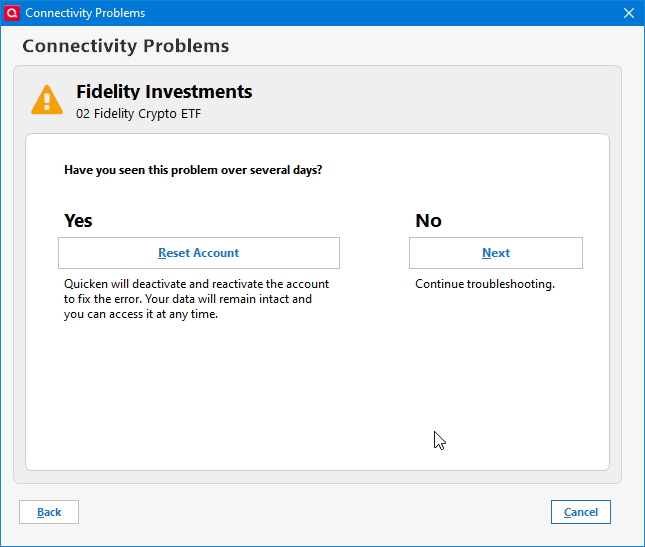Continue troubleshooting with the Next button
645x547 pixels.
point(495,253)
